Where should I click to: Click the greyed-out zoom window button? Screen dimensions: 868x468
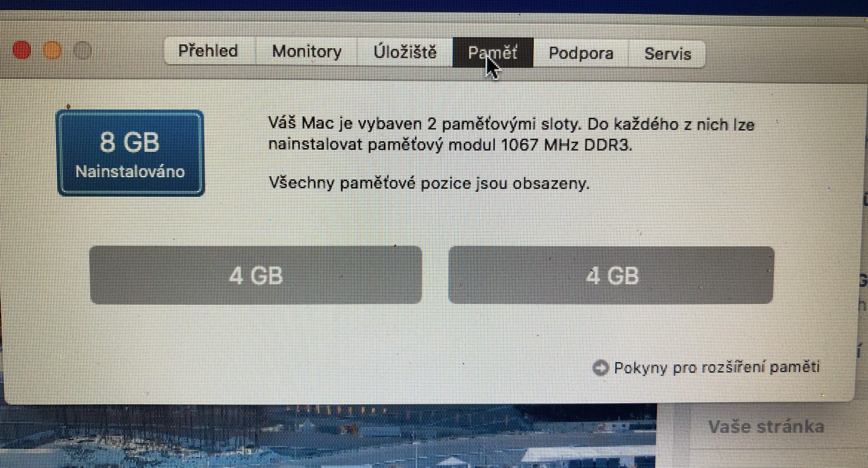[x=83, y=51]
